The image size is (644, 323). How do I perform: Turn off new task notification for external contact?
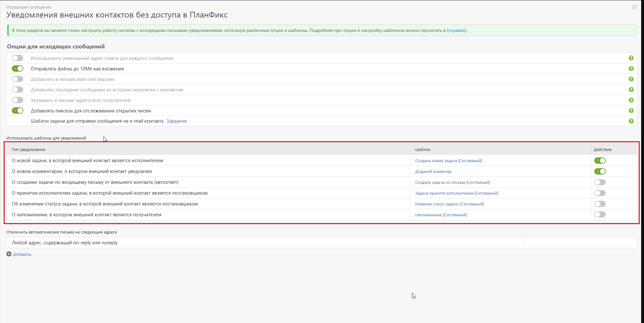click(x=600, y=161)
